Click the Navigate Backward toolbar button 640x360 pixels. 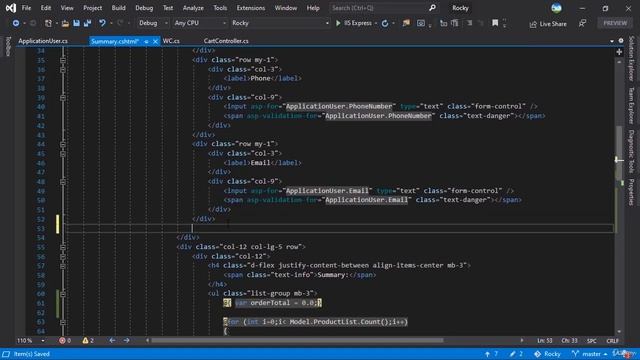16,23
